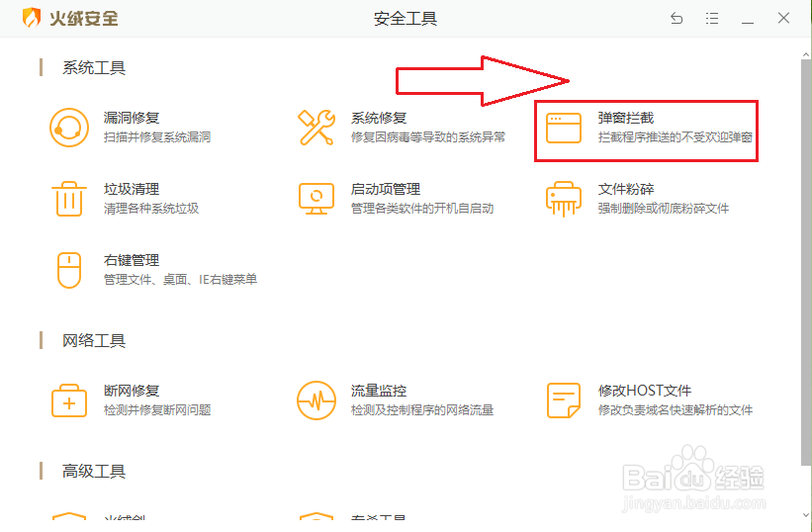The height and width of the screenshot is (532, 812).
Task: Click description 扫描并修复系统漏洞
Action: (157, 137)
